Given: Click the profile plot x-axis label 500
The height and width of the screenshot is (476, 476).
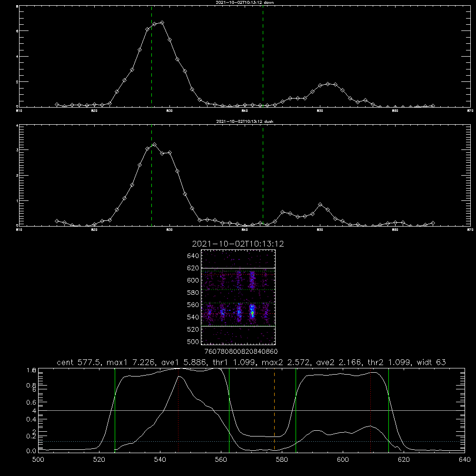Looking at the screenshot, I should [x=38, y=460].
